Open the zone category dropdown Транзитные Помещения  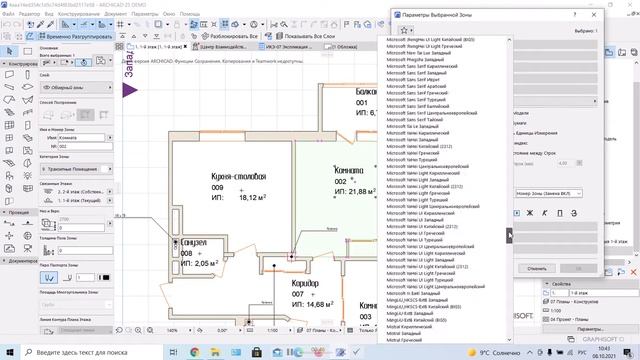click(x=76, y=169)
